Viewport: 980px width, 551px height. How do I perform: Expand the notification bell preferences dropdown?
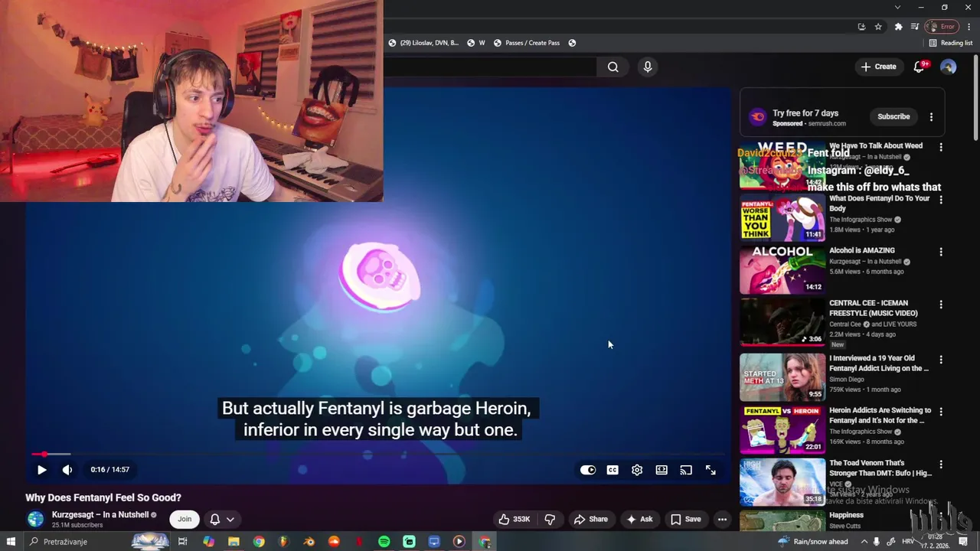(222, 519)
